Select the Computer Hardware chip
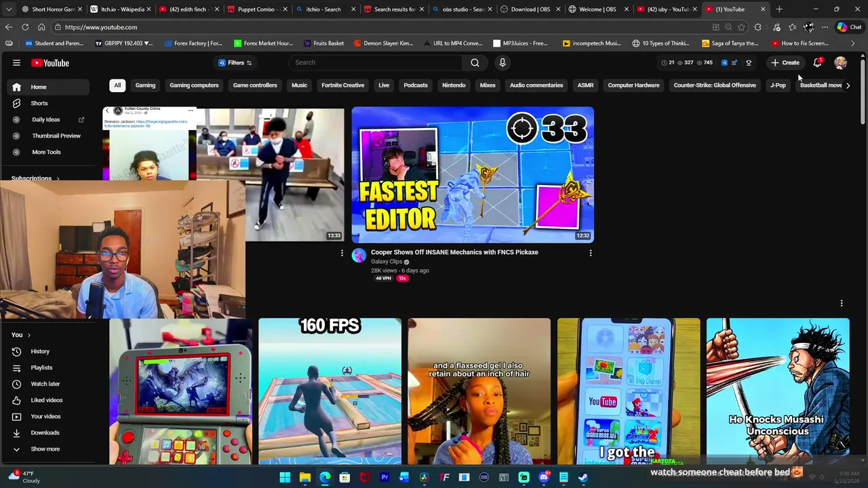 pos(633,85)
